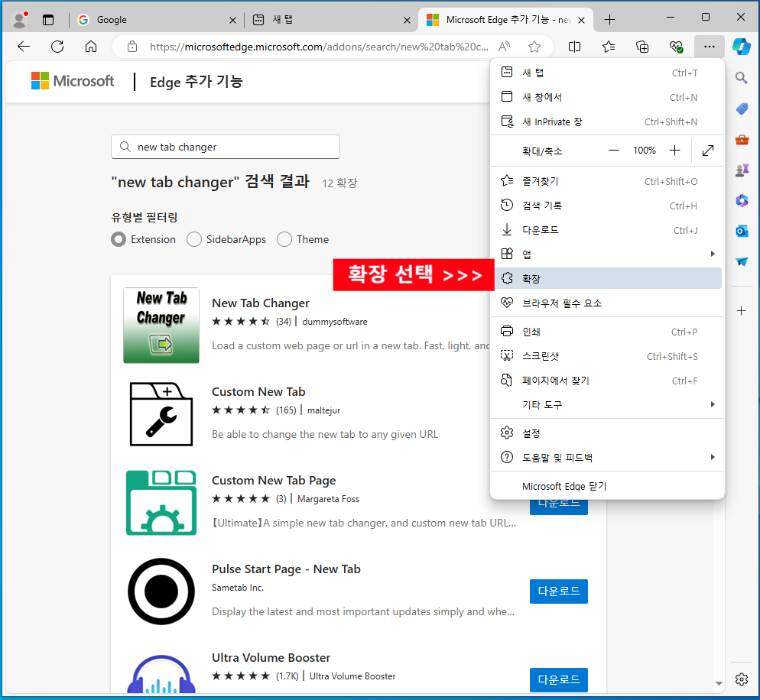The width and height of the screenshot is (760, 700).
Task: Open sidebar settings gear icon
Action: point(741,679)
